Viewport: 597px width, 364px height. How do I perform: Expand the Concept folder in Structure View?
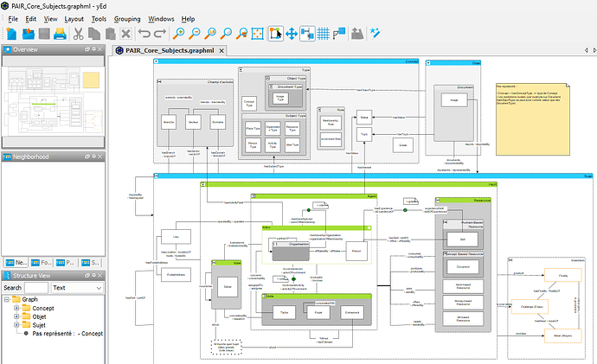coord(15,308)
